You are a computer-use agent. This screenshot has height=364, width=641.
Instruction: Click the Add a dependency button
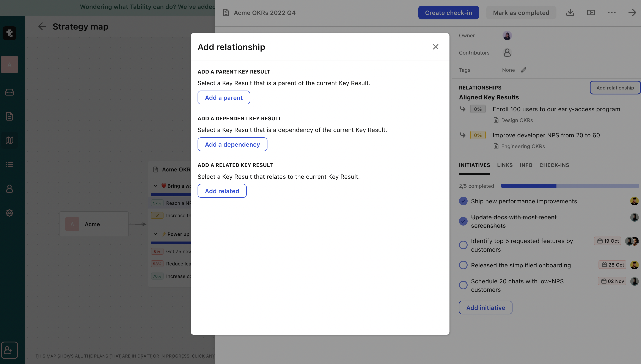tap(232, 144)
